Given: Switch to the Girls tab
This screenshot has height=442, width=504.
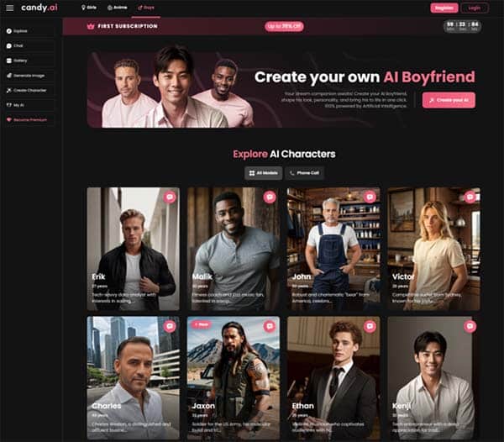Looking at the screenshot, I should click(x=89, y=8).
